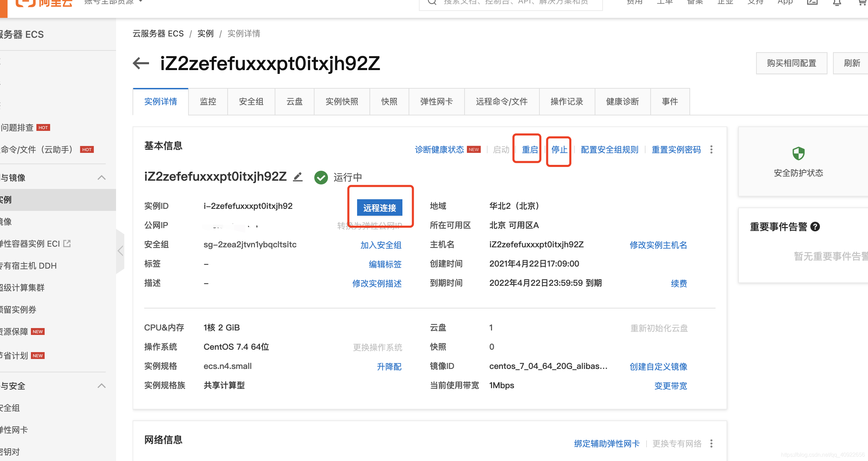Screen dimensions: 868x461
Task: Open the notifications bell in the top bar
Action: point(837,3)
